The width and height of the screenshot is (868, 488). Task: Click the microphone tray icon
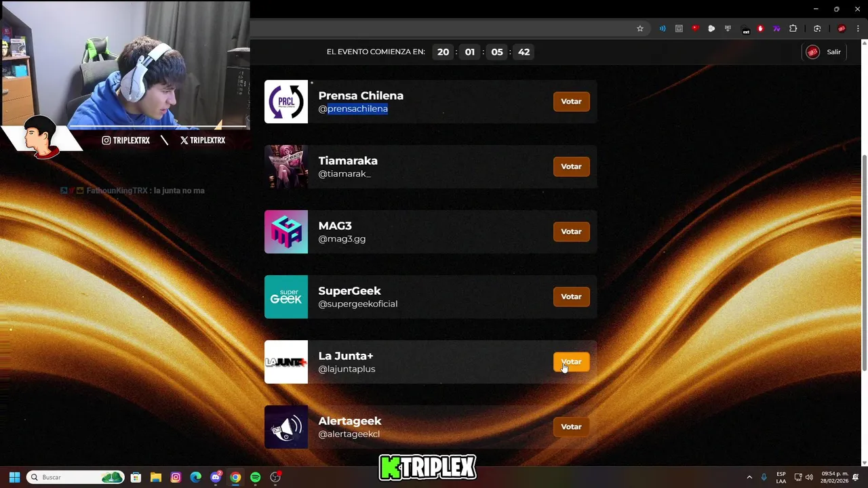[x=764, y=477]
